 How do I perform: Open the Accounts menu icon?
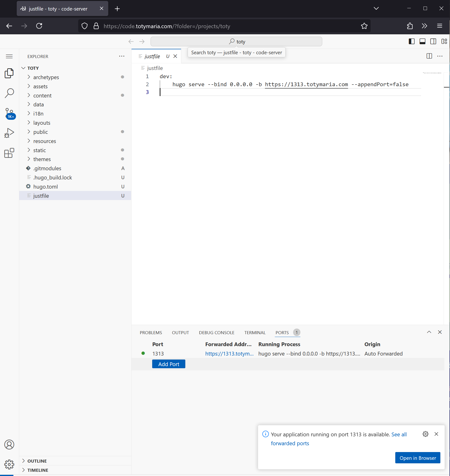(x=9, y=444)
